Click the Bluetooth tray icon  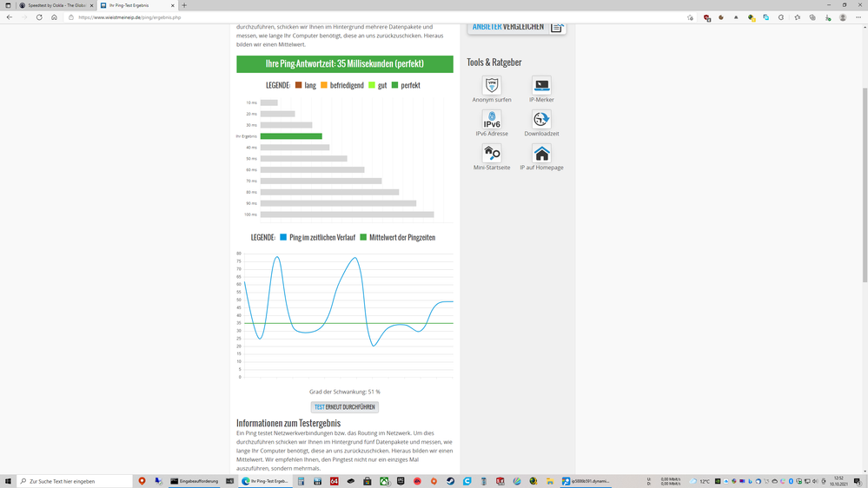pyautogui.click(x=791, y=481)
